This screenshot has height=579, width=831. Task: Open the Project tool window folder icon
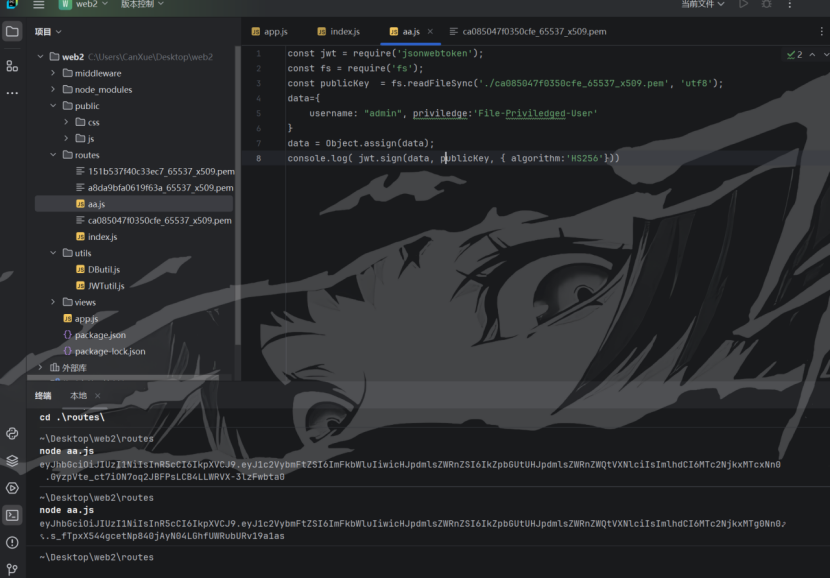click(12, 31)
